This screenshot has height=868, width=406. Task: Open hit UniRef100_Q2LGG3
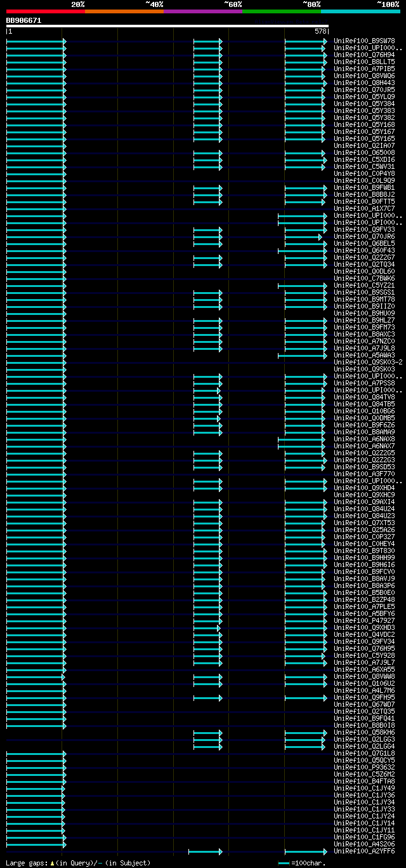tap(364, 740)
